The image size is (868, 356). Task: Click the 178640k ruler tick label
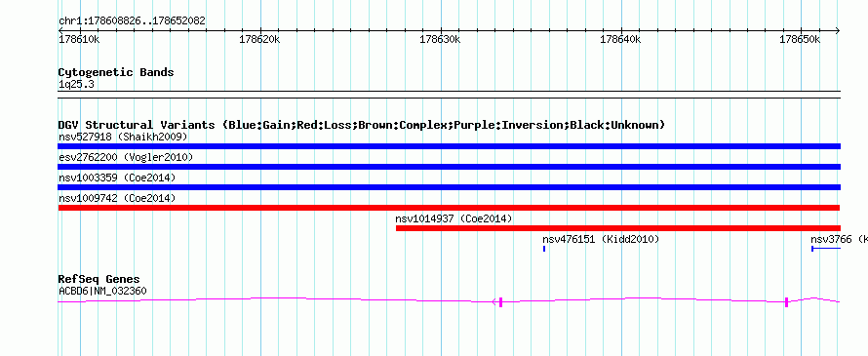[x=620, y=40]
